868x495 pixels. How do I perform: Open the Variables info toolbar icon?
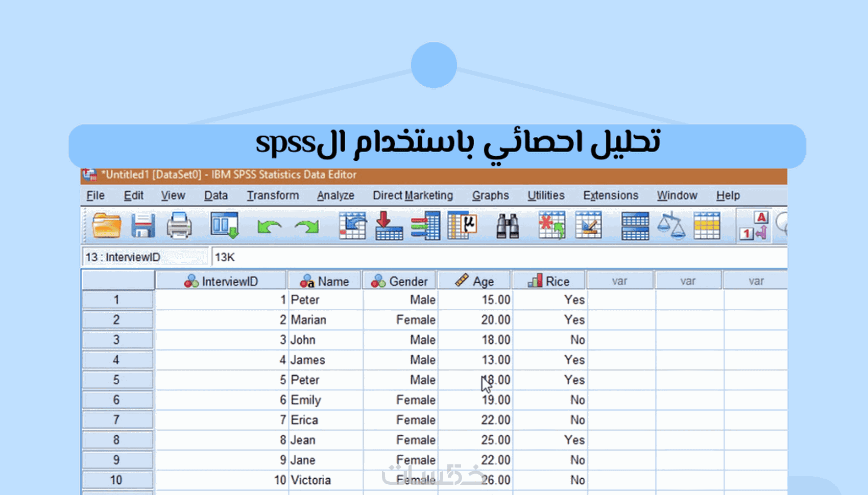coord(425,226)
